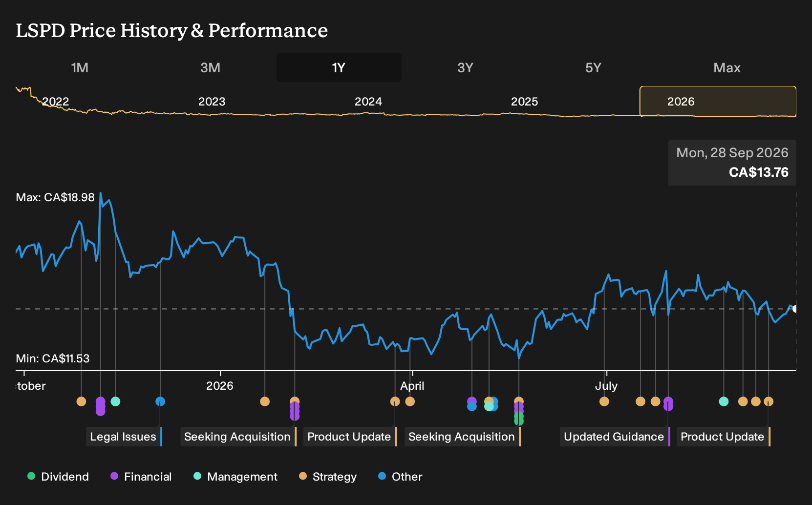Click orange Strategy marker directly above July
The height and width of the screenshot is (505, 812).
pyautogui.click(x=604, y=401)
